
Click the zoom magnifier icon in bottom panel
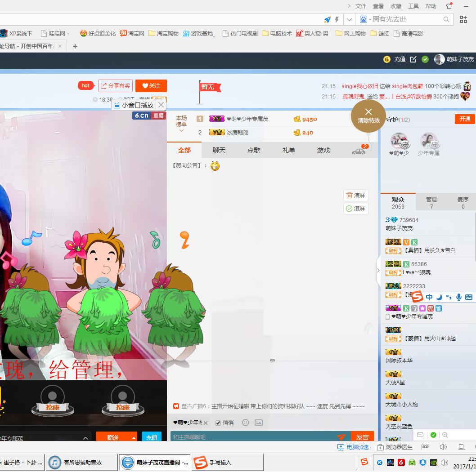tap(445, 435)
